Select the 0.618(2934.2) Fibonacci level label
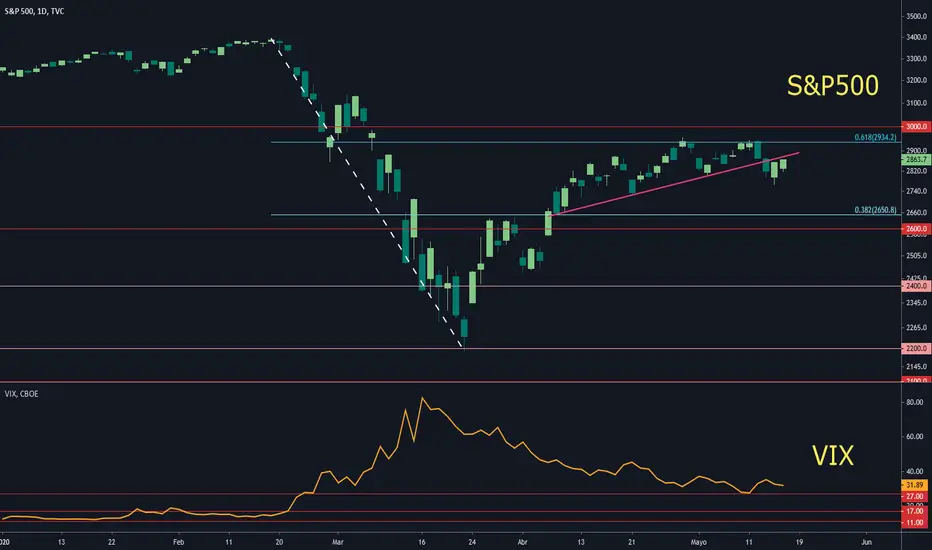Screen dimensions: 932x550 (x=875, y=137)
